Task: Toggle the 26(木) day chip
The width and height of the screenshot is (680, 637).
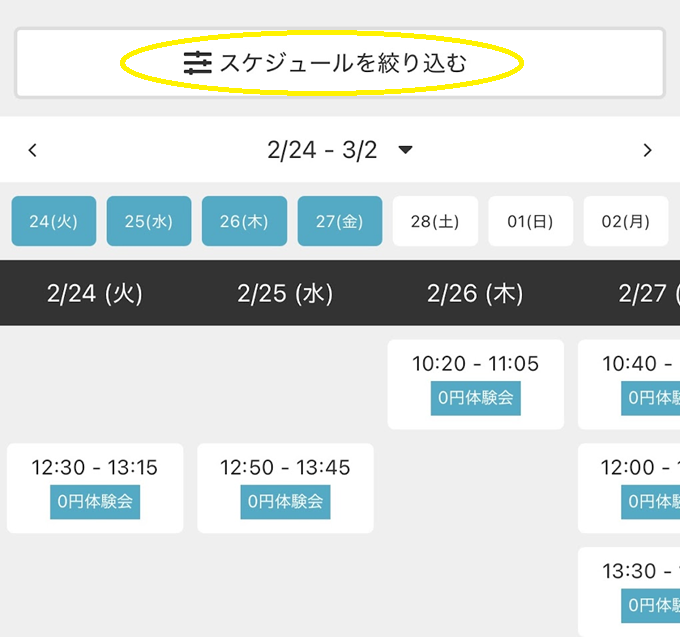Action: 244,221
